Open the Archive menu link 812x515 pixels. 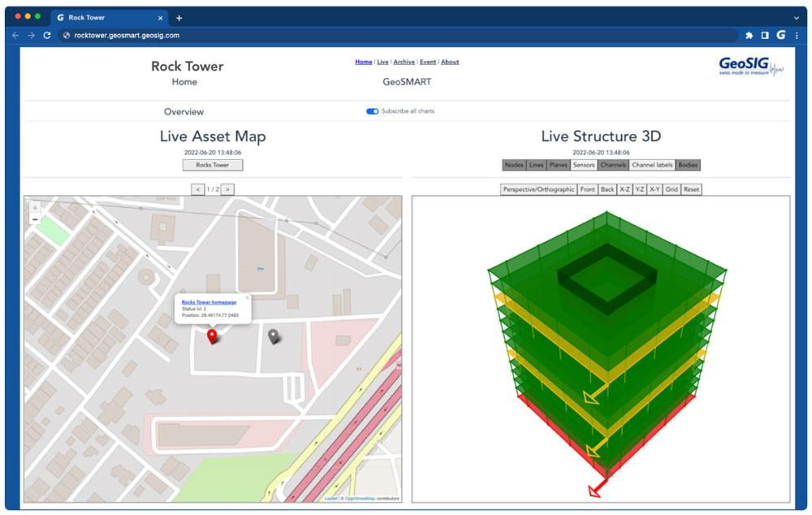(404, 62)
